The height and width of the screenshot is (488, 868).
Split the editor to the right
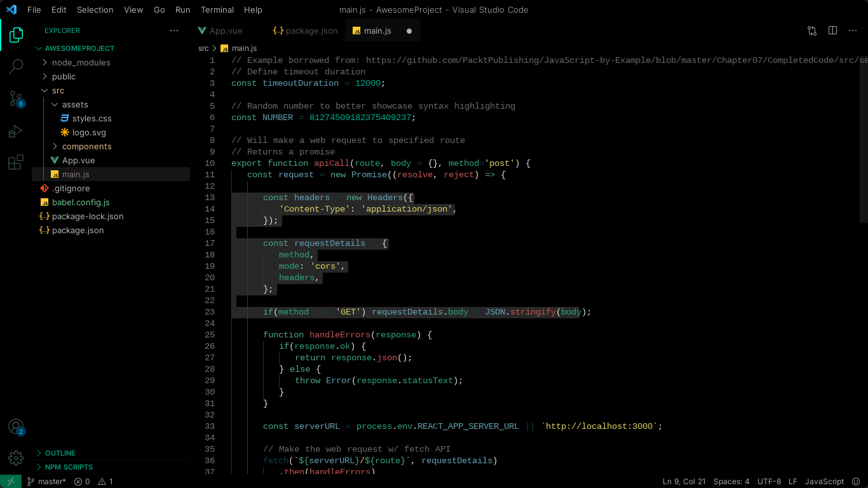[832, 30]
